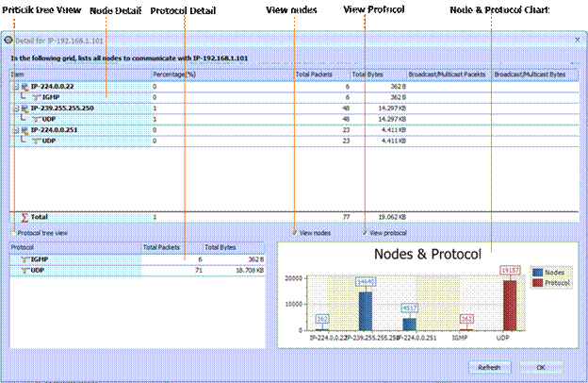588x383 pixels.
Task: Select the IP-239.255.255.250 row
Action: [x=294, y=108]
